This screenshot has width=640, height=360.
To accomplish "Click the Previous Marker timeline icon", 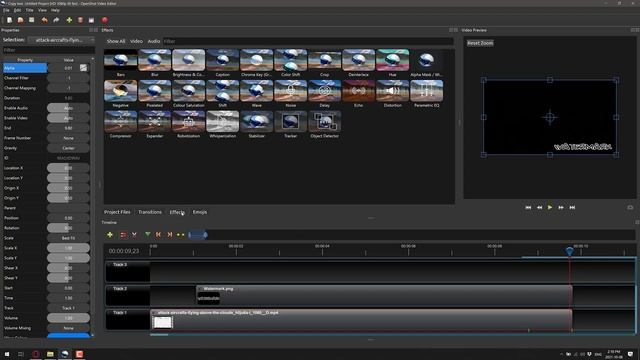I will tap(158, 235).
